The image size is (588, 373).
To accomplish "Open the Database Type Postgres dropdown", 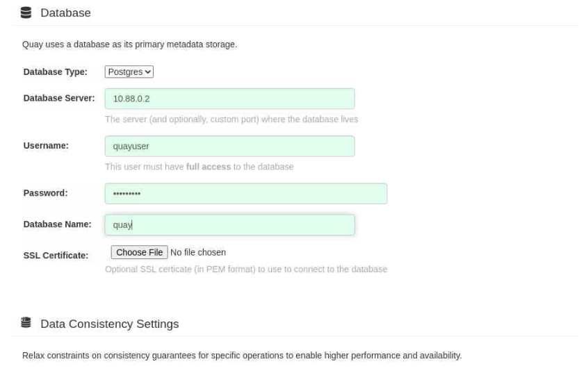I will (x=129, y=72).
